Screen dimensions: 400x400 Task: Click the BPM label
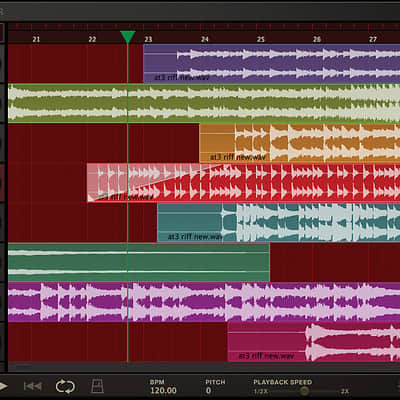(x=157, y=382)
